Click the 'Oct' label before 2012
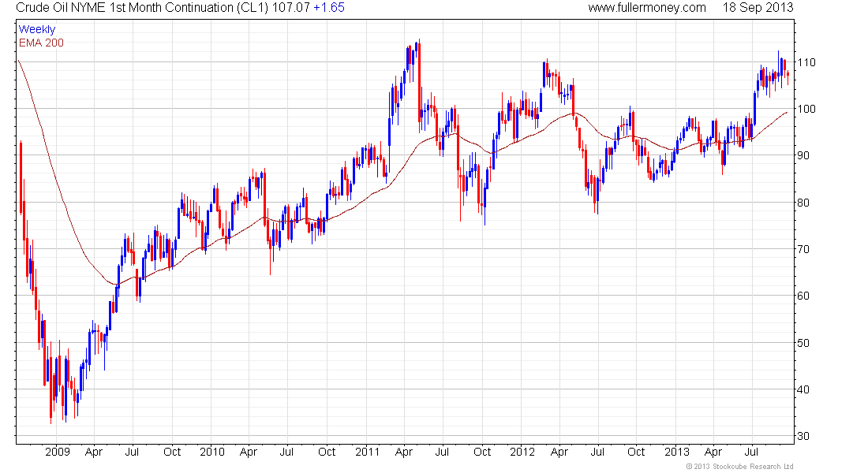This screenshot has height=473, width=868. click(x=481, y=452)
